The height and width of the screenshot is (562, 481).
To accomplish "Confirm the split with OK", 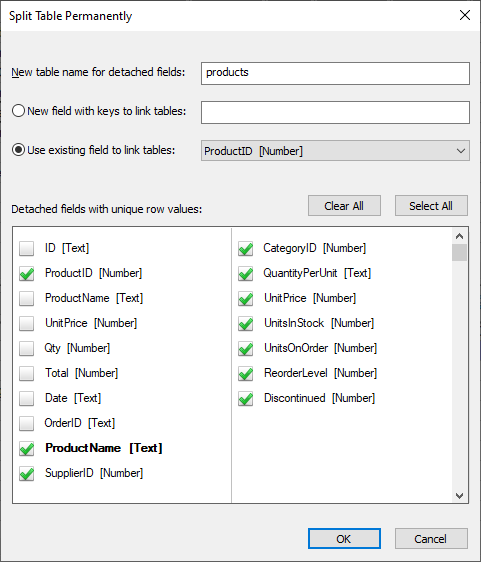I will [x=344, y=538].
